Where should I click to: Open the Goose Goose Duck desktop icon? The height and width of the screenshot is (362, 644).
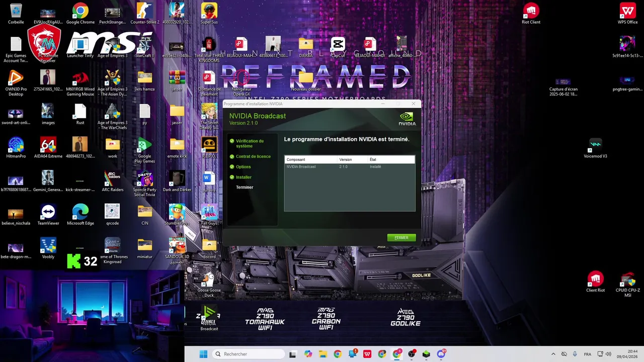point(209,285)
